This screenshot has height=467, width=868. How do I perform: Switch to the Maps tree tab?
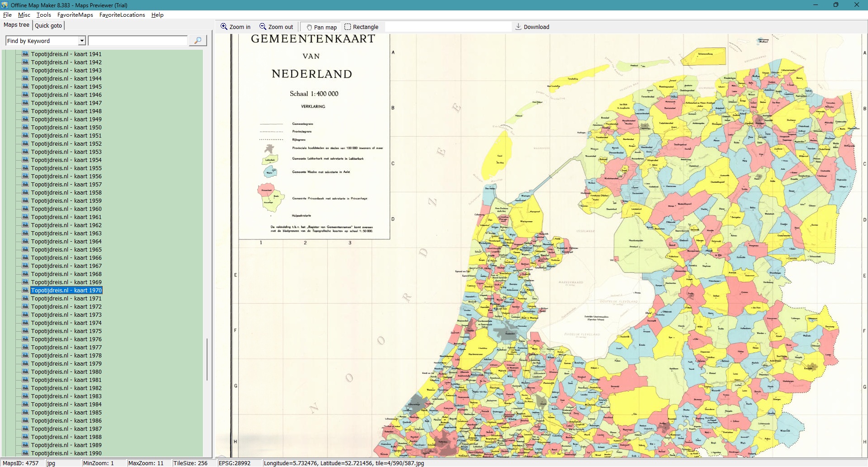[16, 25]
